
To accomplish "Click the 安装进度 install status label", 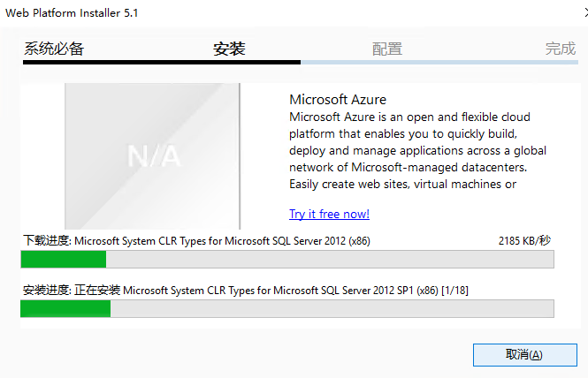I will pos(48,290).
